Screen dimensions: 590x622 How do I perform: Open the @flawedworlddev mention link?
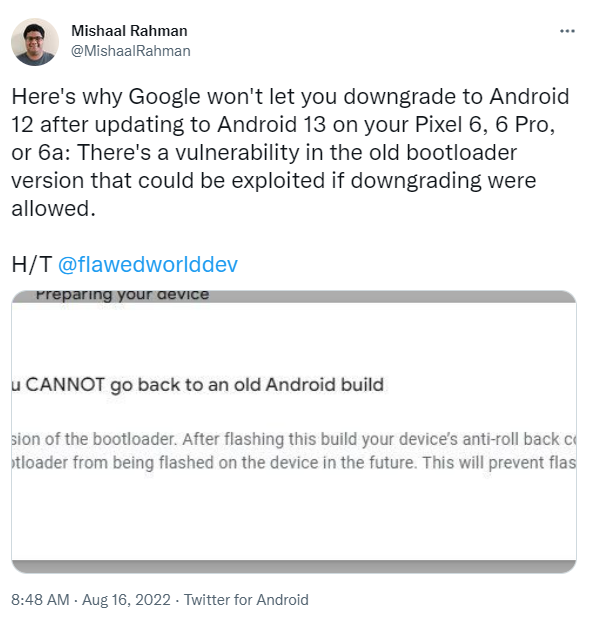pyautogui.click(x=148, y=264)
